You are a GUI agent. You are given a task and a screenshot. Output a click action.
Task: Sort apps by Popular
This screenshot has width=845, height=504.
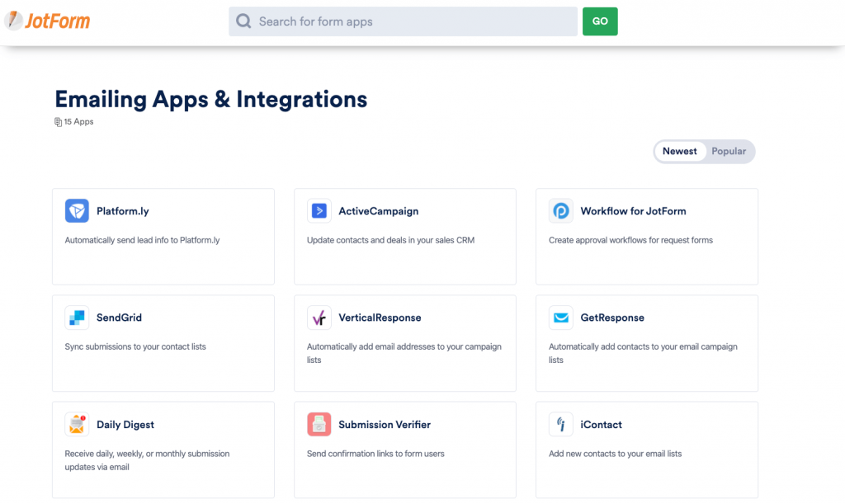pos(729,151)
